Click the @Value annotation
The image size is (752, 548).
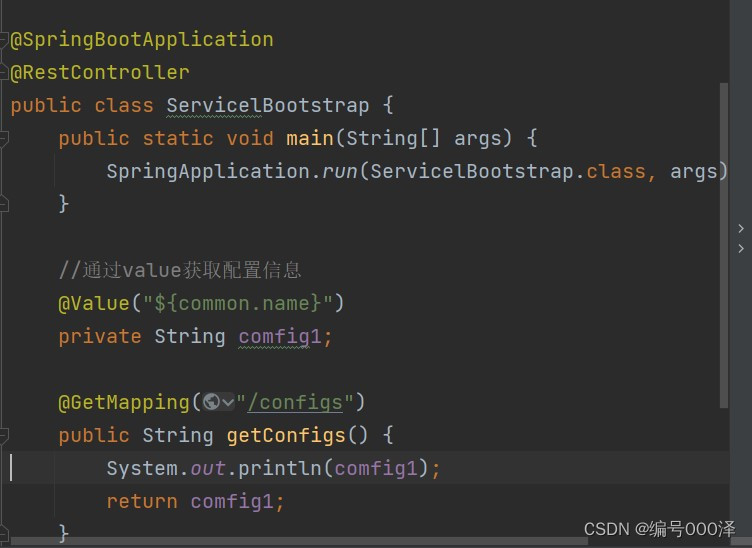point(94,303)
